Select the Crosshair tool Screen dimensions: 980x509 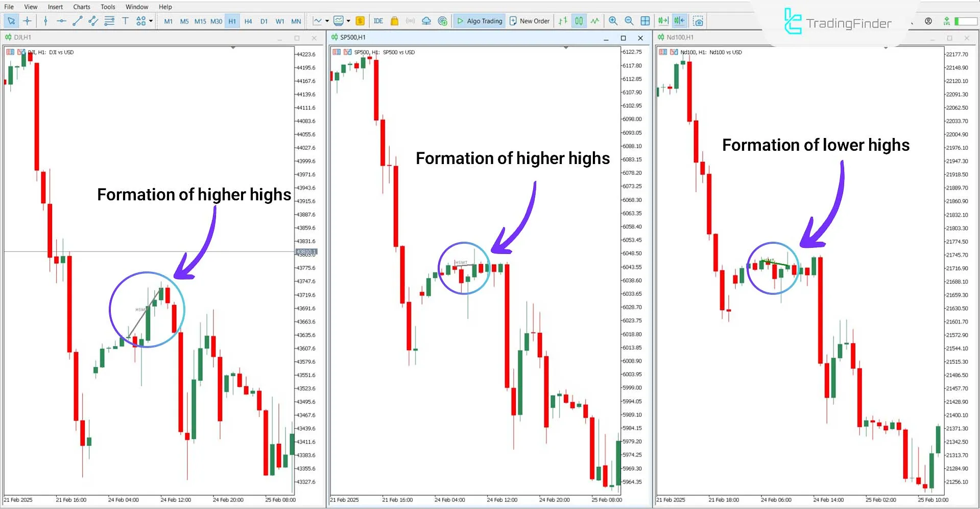click(x=27, y=21)
